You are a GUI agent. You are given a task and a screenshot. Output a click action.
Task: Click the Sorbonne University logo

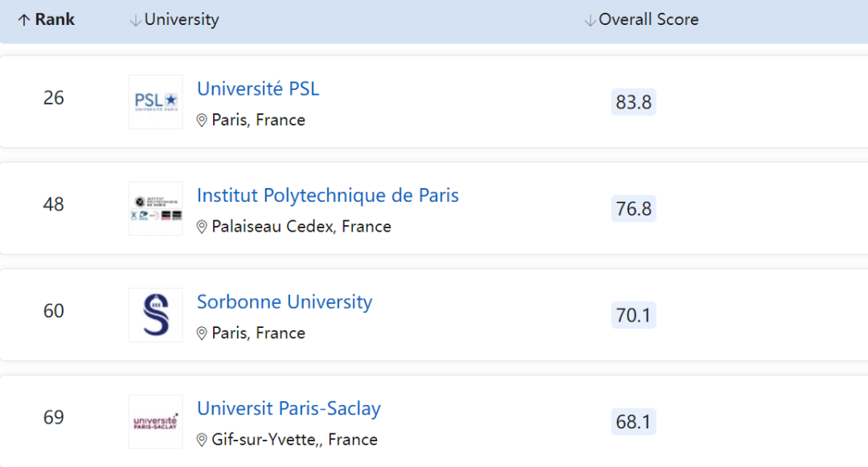156,315
